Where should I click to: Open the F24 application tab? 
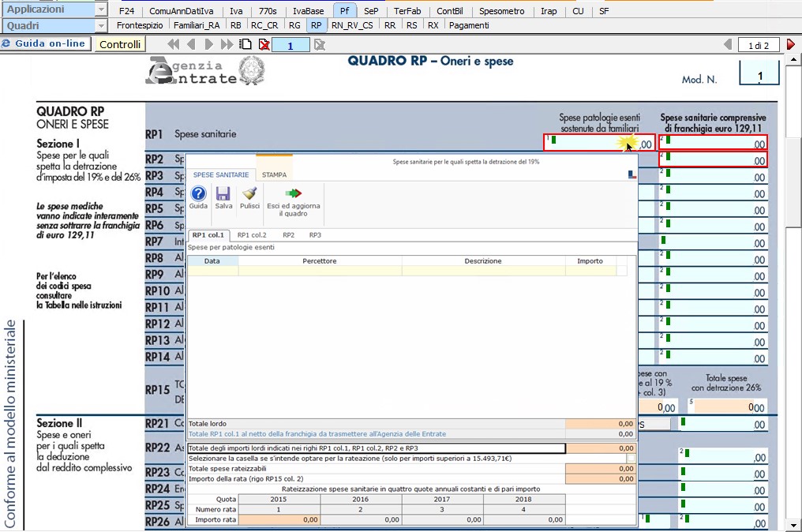click(126, 11)
